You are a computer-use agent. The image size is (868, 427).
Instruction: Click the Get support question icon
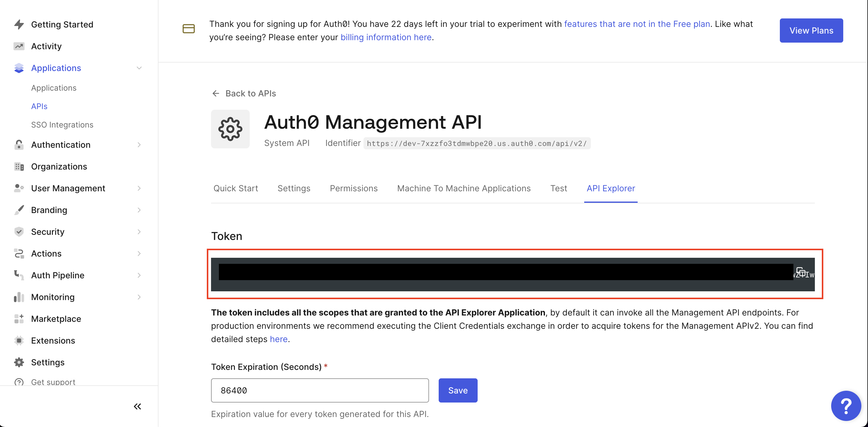19,382
